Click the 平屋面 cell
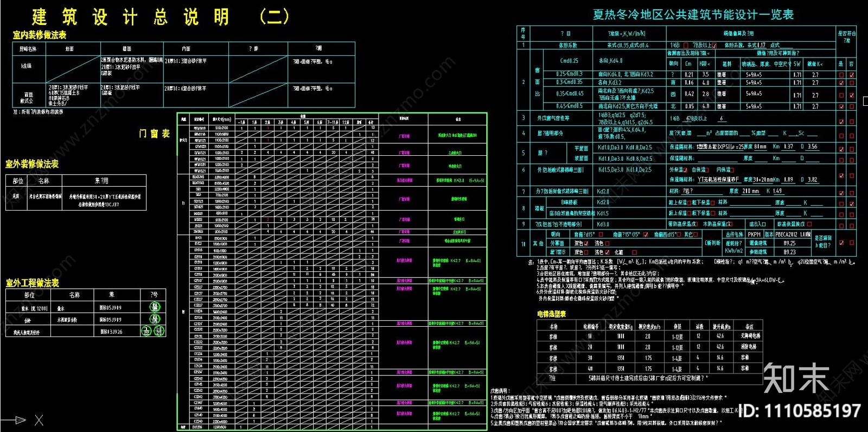 pyautogui.click(x=581, y=148)
